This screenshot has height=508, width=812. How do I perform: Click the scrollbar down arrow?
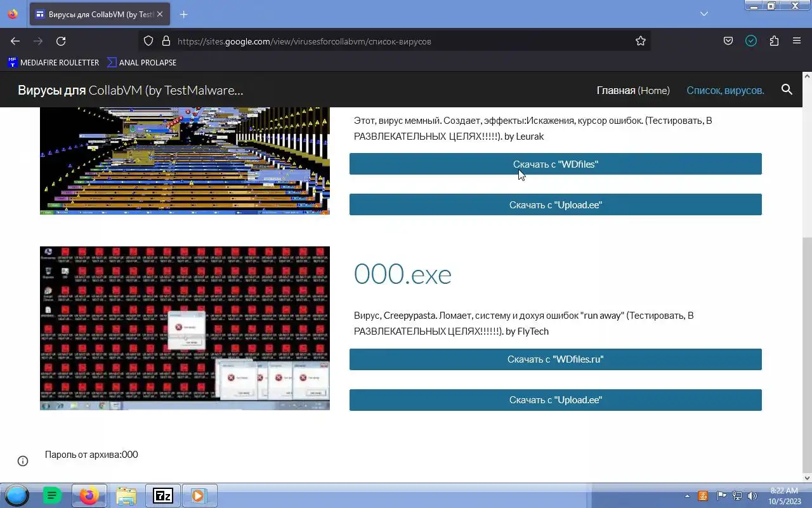807,478
